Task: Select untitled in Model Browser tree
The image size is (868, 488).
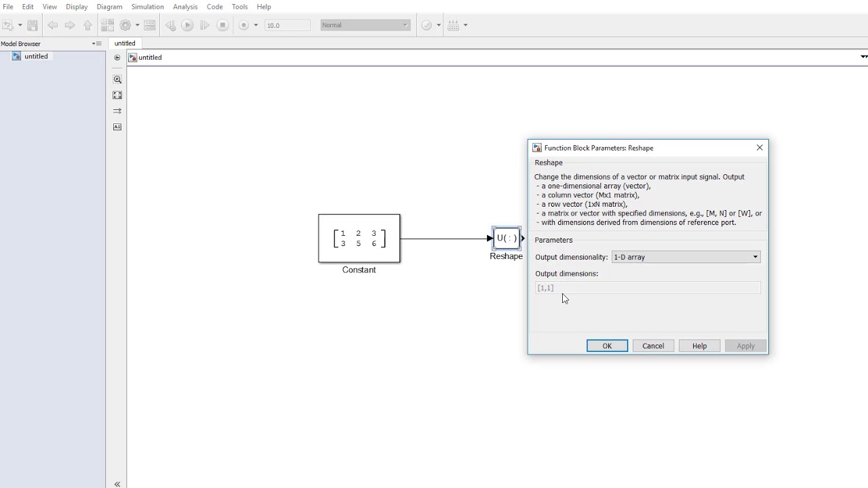Action: click(36, 56)
